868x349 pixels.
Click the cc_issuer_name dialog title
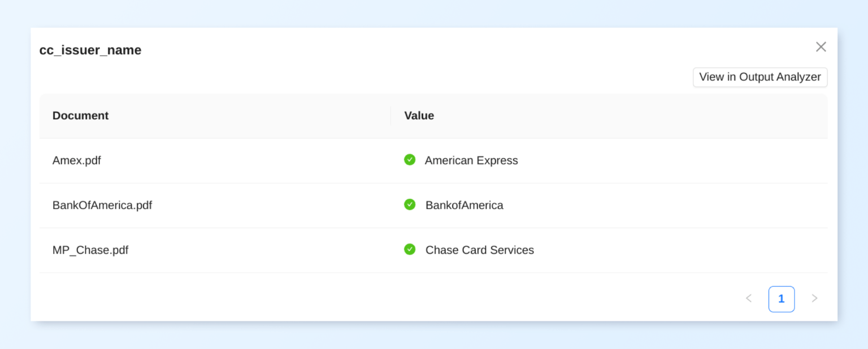[x=90, y=50]
